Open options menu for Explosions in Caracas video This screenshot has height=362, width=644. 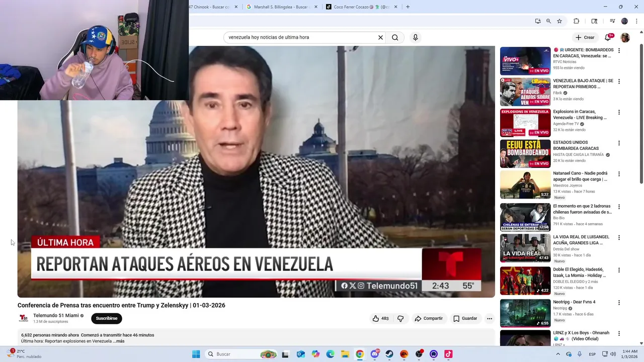[619, 113]
